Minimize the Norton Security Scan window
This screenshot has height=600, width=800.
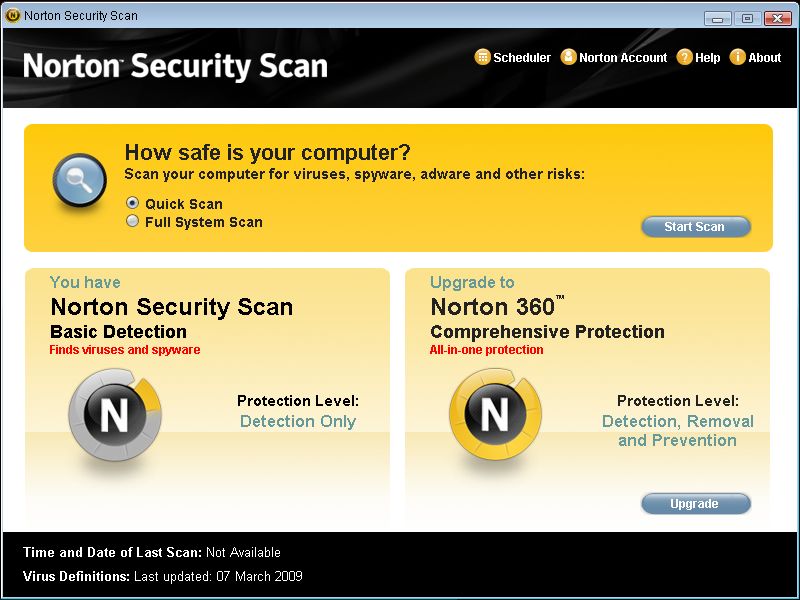[x=718, y=19]
